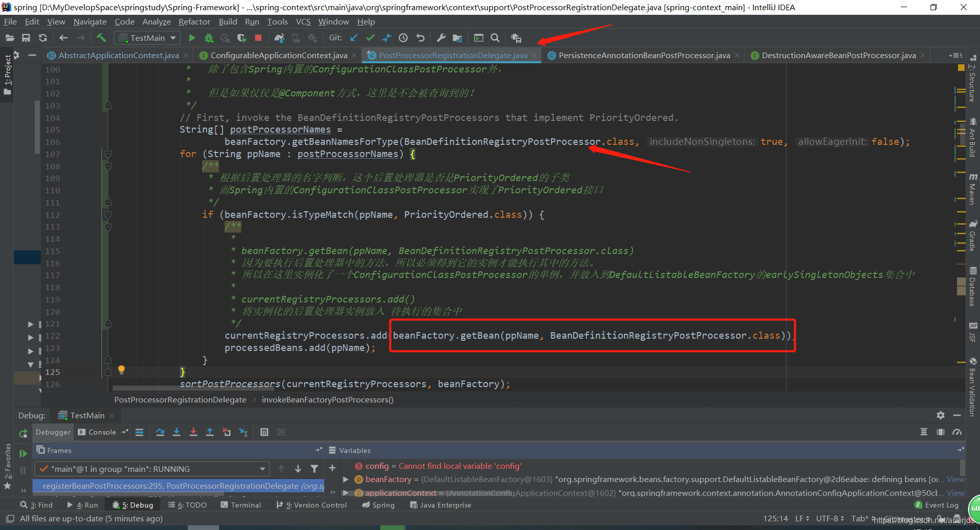Open the TestMain run configuration dropdown
Viewport: 980px width, 530px height.
click(x=148, y=38)
